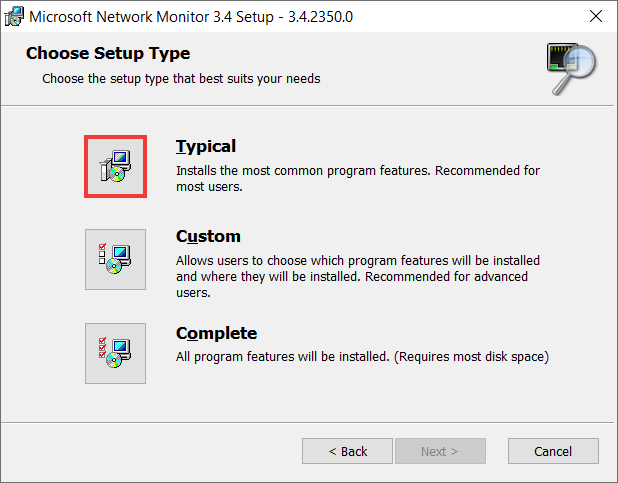Click the empty title bar area beside close
Image resolution: width=618 pixels, height=483 pixels.
click(467, 17)
